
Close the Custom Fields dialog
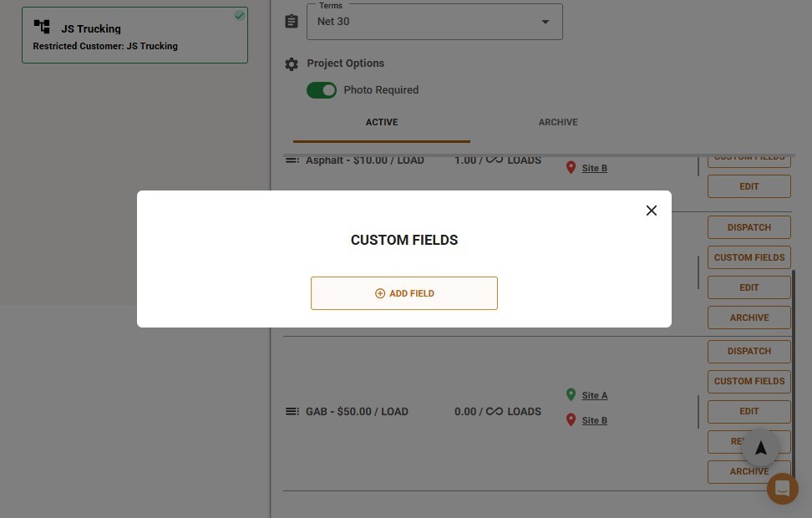tap(652, 211)
